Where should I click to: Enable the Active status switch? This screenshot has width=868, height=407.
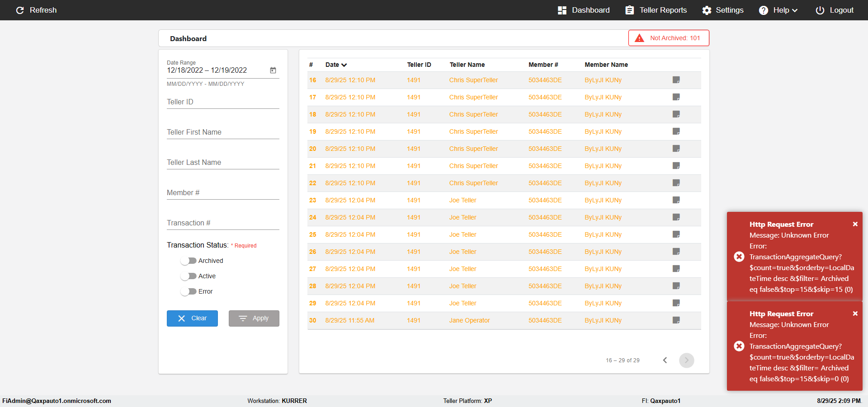pos(189,276)
